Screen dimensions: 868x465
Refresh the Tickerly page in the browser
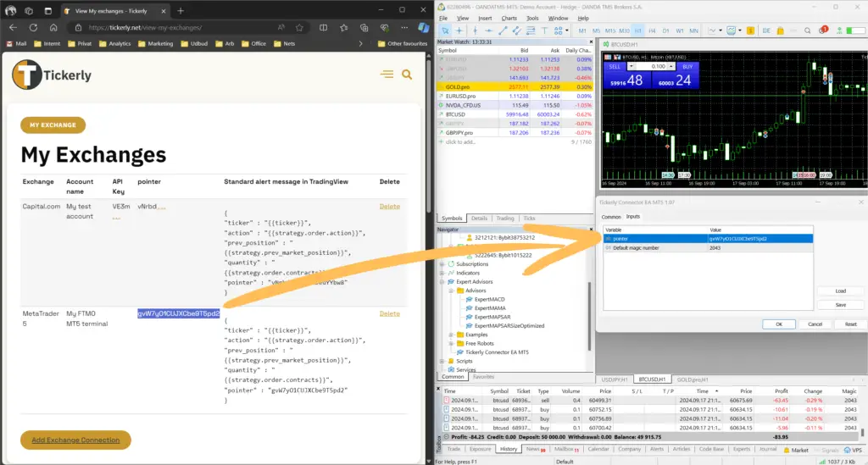[x=33, y=27]
